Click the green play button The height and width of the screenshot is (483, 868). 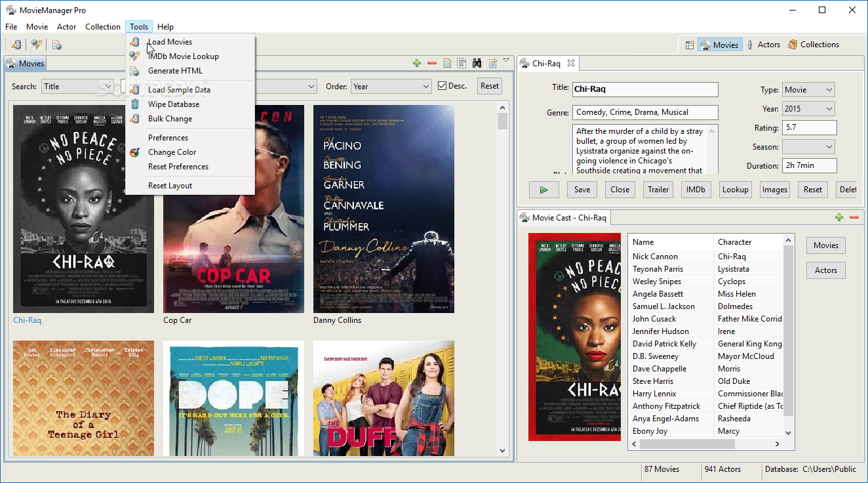[x=544, y=190]
